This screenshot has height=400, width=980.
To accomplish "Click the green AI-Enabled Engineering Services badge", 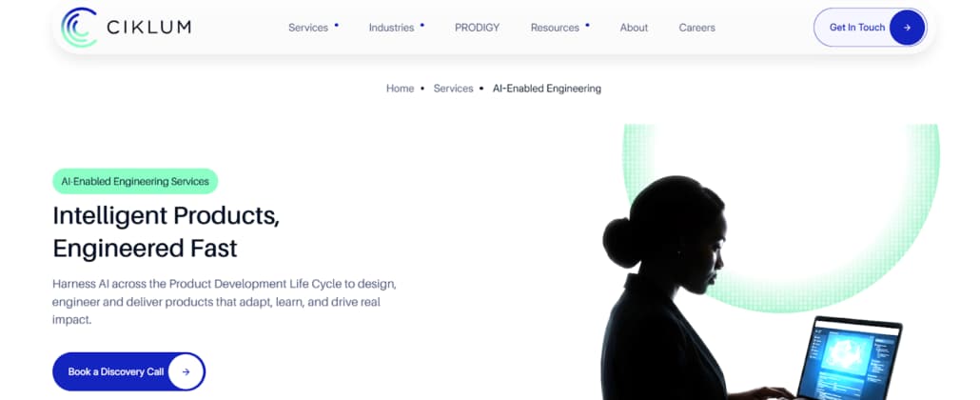I will coord(135,181).
